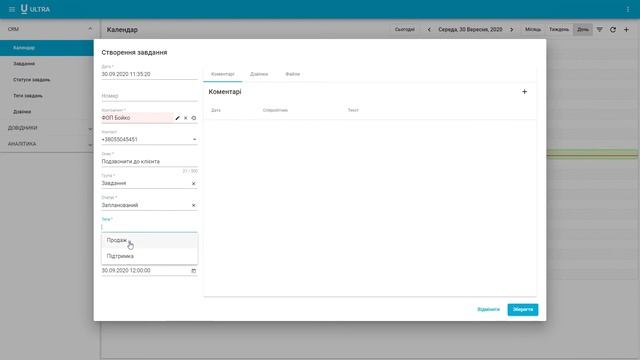This screenshot has width=640, height=360.
Task: Expand the АНАЛІТИКА sidebar section
Action: [x=90, y=144]
